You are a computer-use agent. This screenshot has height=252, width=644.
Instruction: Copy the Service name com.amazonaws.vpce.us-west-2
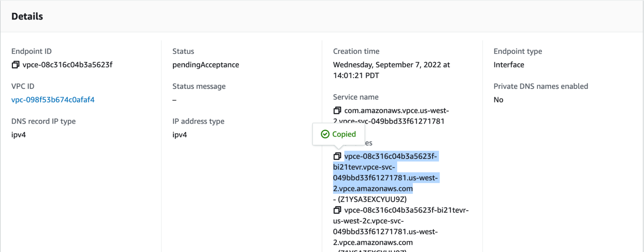pos(337,110)
